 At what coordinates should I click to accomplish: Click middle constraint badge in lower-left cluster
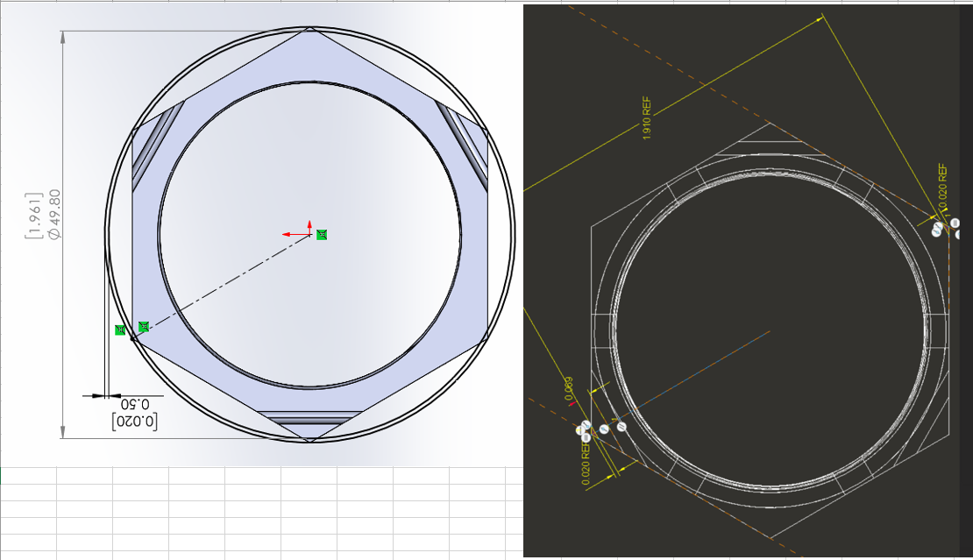(603, 429)
